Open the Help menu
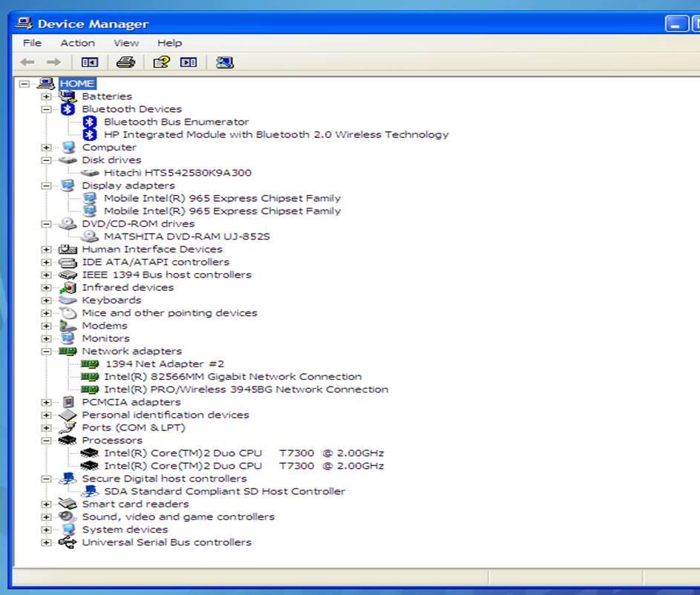Image resolution: width=700 pixels, height=595 pixels. click(x=169, y=43)
